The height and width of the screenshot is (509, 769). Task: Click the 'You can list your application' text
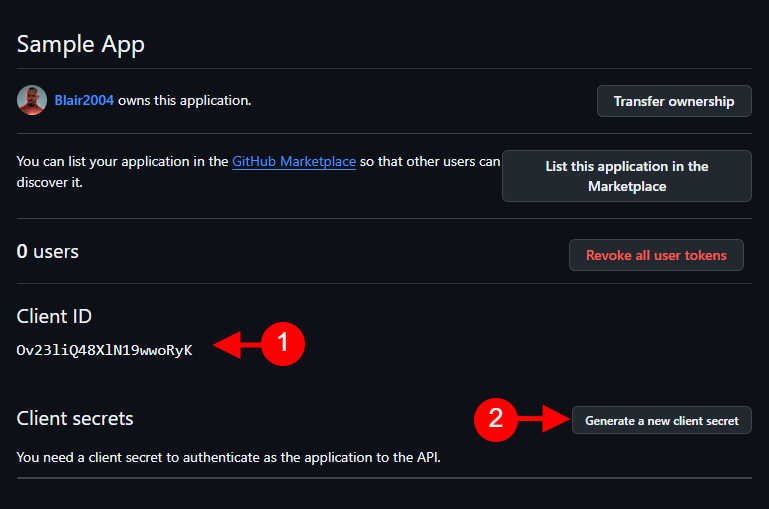[x=258, y=161]
